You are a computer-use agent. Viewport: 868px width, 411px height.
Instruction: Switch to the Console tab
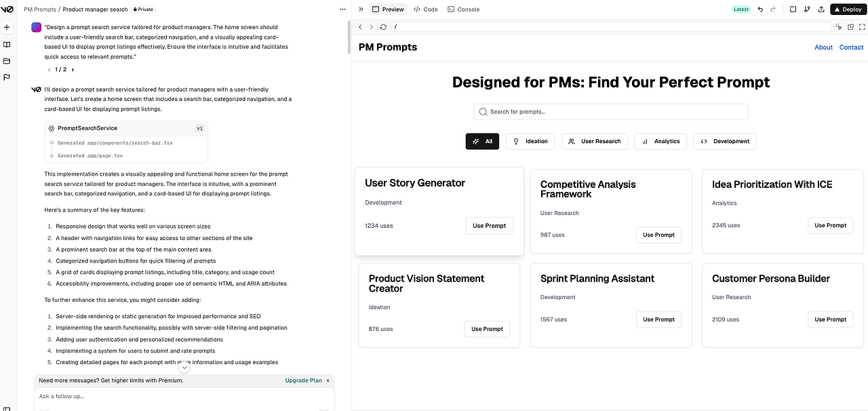[x=464, y=9]
